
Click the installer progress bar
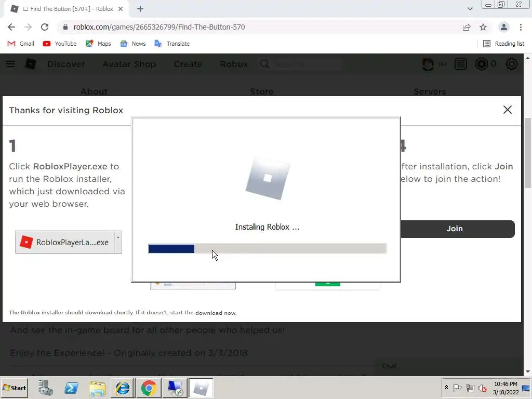click(x=268, y=249)
